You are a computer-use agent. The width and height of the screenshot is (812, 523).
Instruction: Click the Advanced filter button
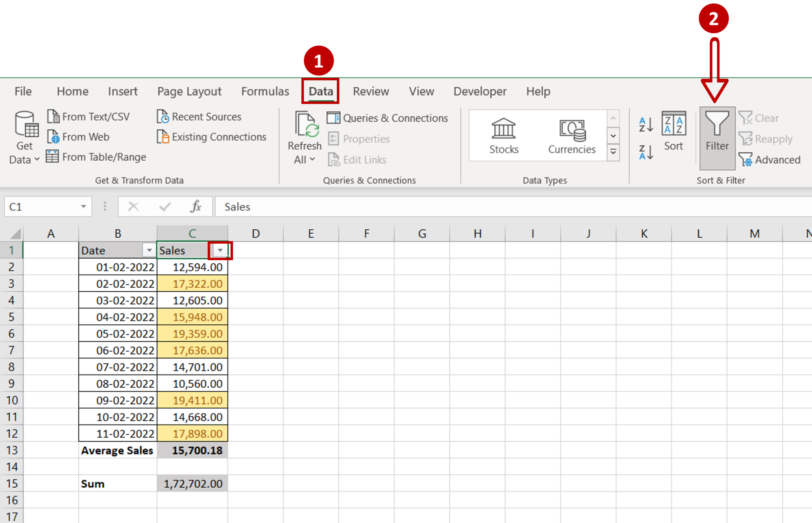pos(772,159)
